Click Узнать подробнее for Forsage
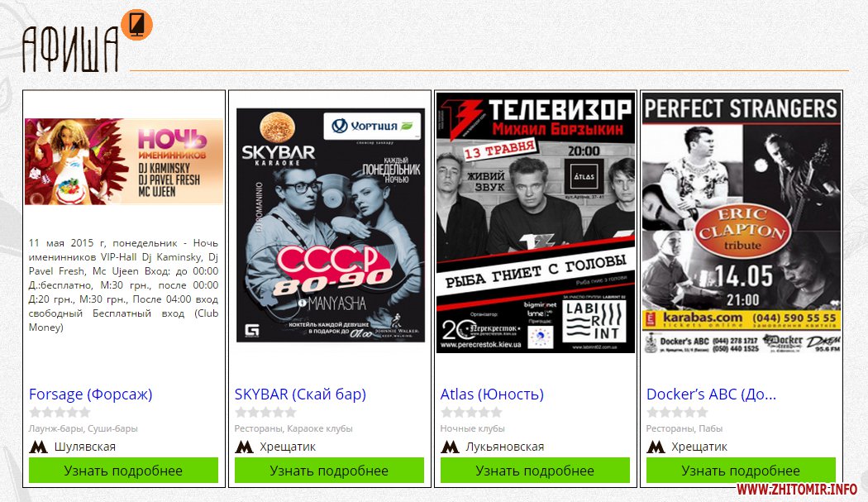This screenshot has width=868, height=502. [x=123, y=471]
